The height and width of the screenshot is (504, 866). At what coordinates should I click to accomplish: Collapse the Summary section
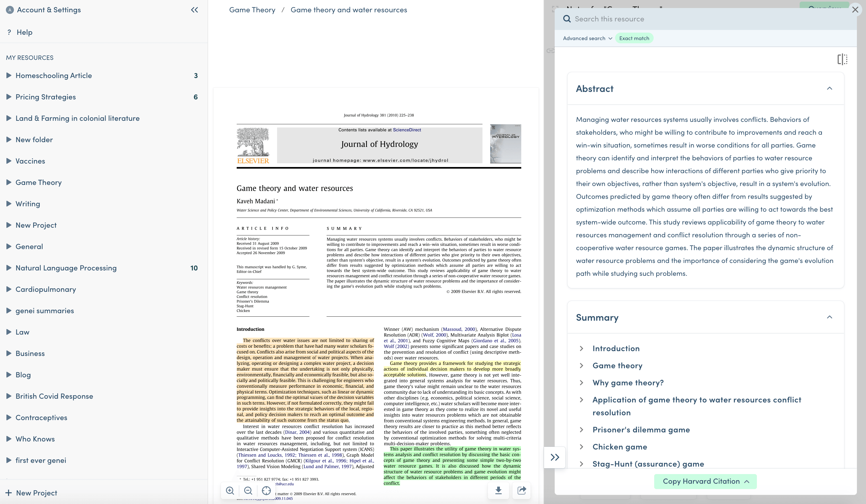[830, 317]
